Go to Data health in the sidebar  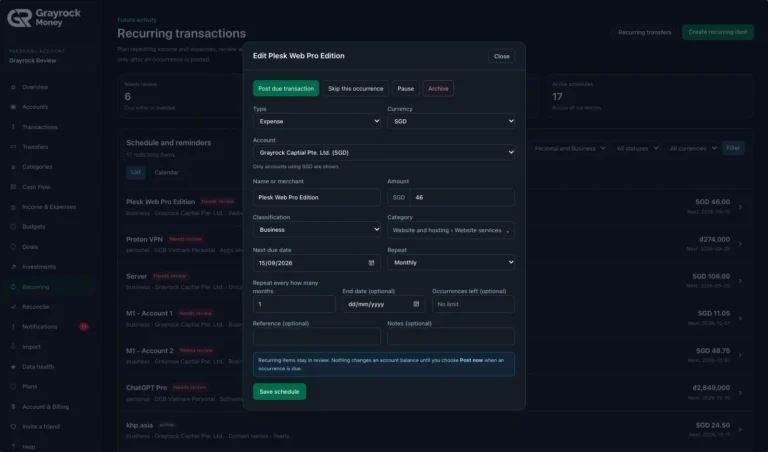(38, 367)
